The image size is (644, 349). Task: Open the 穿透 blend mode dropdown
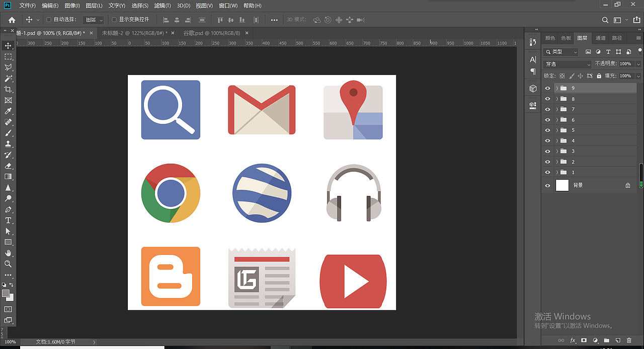tap(568, 64)
